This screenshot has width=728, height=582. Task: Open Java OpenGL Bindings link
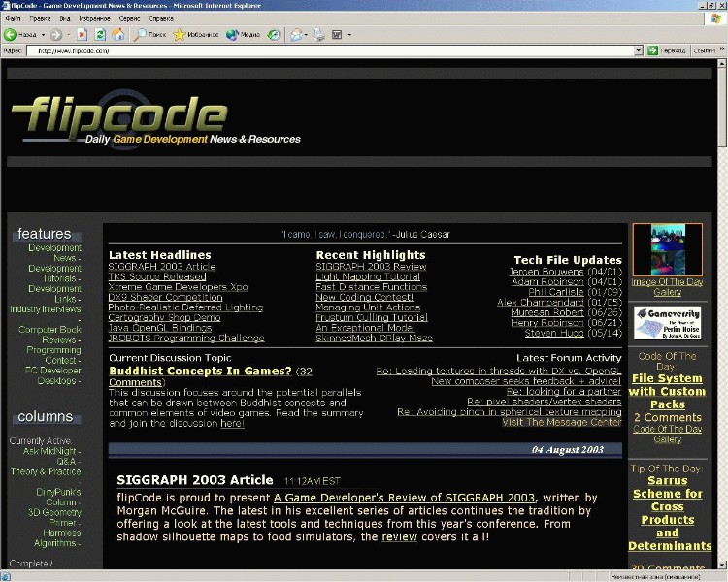[x=160, y=328]
